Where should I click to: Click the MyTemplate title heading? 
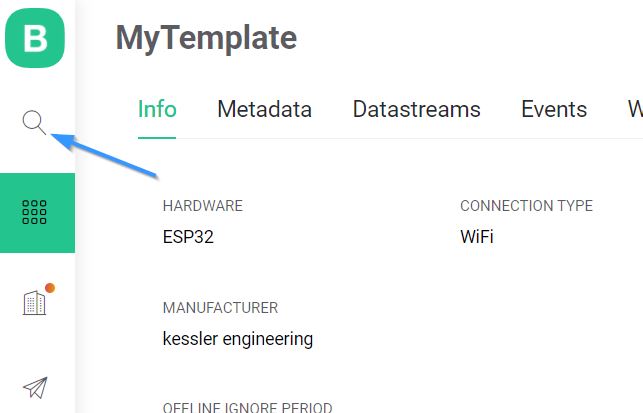click(206, 38)
